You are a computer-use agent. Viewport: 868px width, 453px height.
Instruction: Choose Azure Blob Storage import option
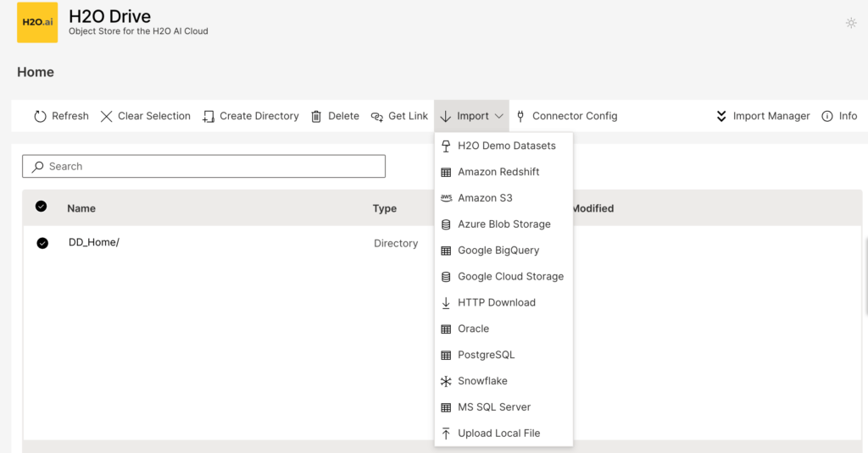click(x=504, y=224)
